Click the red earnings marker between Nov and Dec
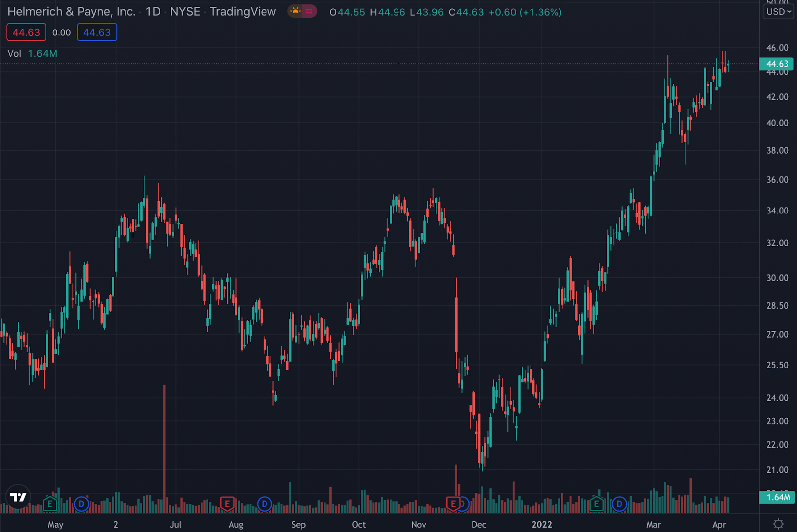 tap(453, 504)
